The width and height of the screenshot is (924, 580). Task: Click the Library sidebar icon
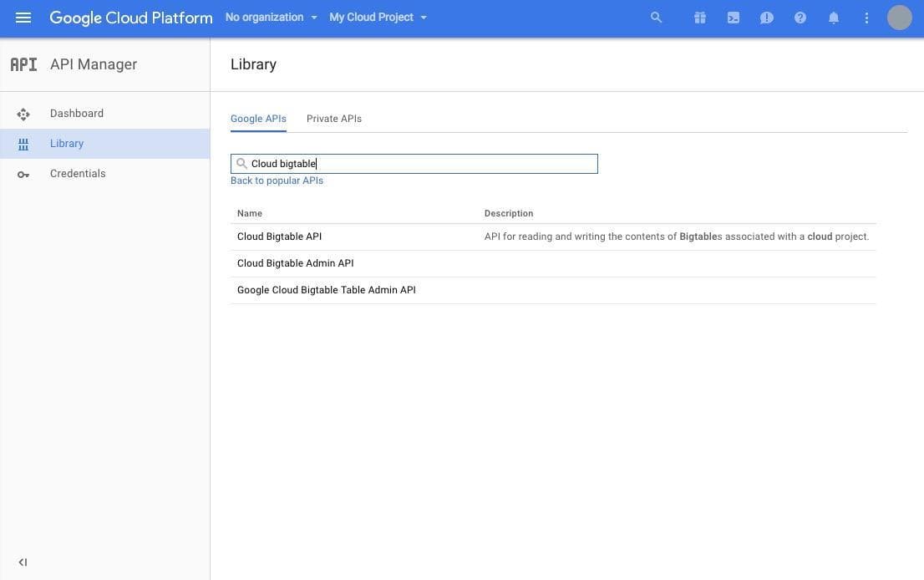point(23,144)
